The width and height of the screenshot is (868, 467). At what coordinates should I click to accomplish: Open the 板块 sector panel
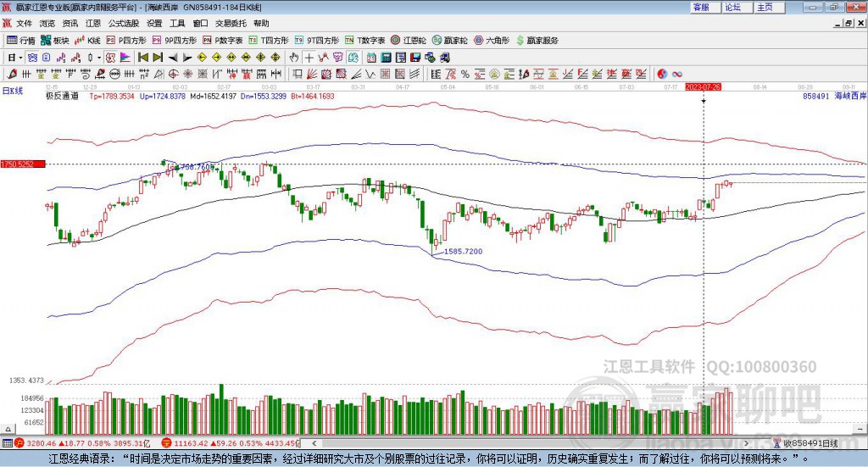click(55, 40)
